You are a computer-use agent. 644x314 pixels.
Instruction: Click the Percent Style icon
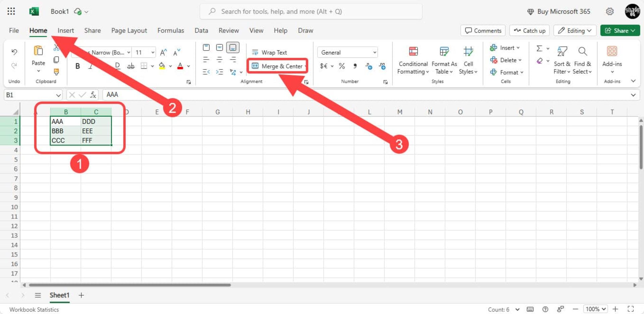(x=342, y=66)
